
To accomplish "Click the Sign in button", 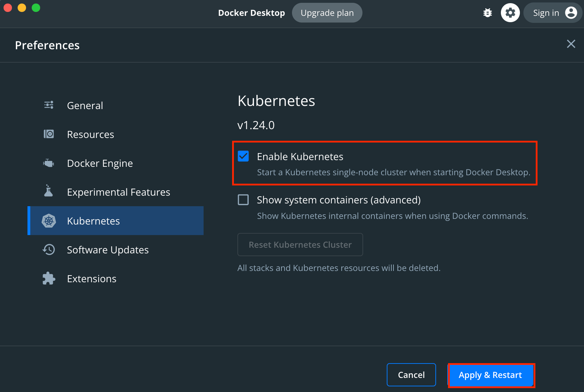I will (552, 13).
